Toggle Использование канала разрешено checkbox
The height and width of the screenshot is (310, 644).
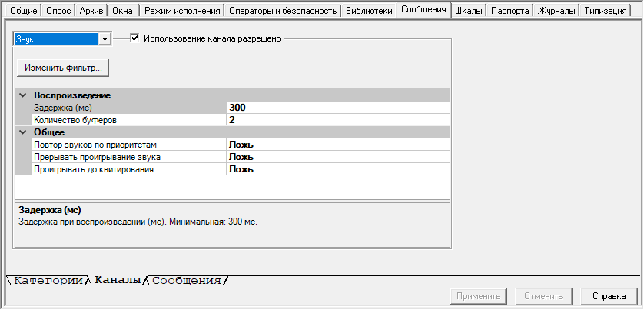pos(134,38)
